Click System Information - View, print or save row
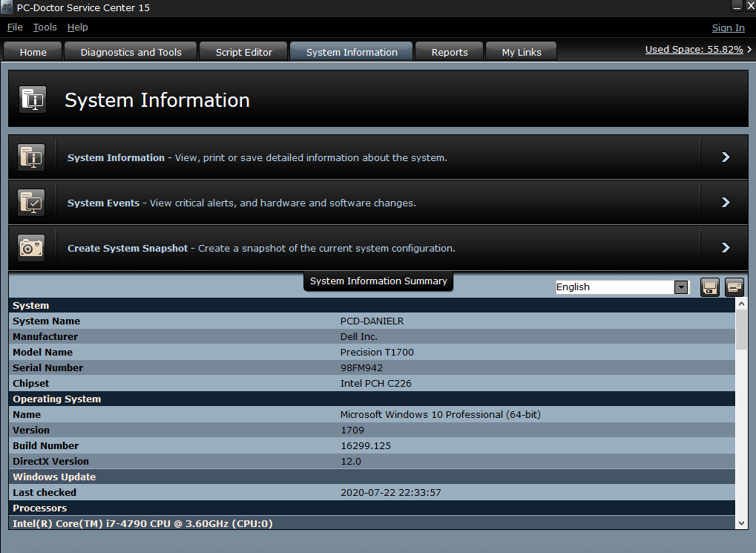756x553 pixels. pyautogui.click(x=378, y=157)
